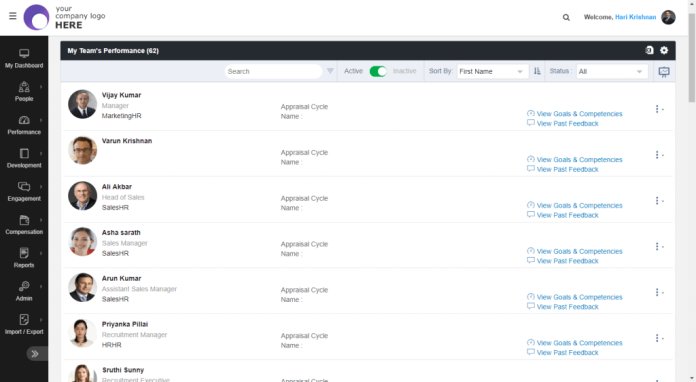This screenshot has height=382, width=696.
Task: Open the Sort By First Name dropdown
Action: (492, 71)
